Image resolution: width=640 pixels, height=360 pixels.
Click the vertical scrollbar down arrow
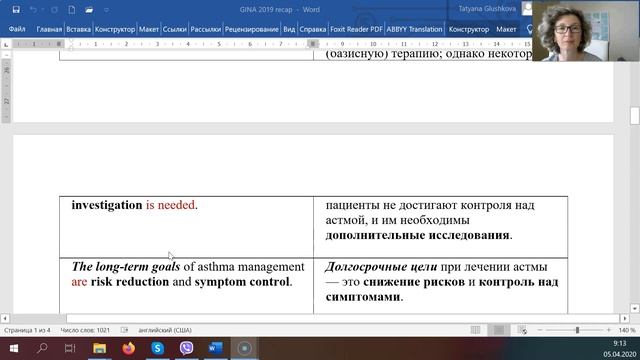click(x=635, y=309)
